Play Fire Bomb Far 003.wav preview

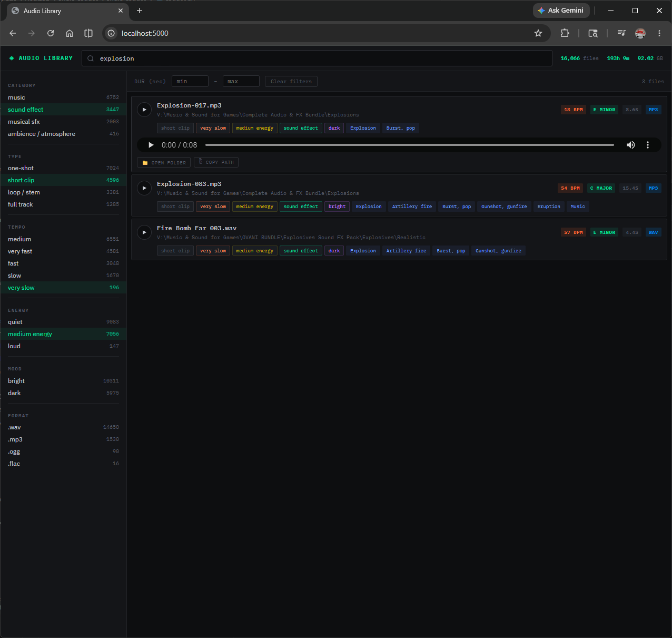click(x=144, y=232)
